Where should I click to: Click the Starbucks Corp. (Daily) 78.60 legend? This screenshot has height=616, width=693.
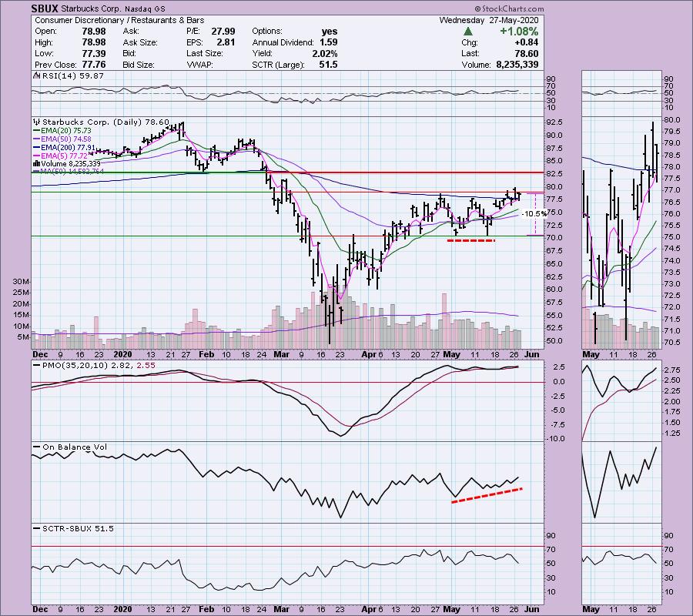pyautogui.click(x=105, y=122)
